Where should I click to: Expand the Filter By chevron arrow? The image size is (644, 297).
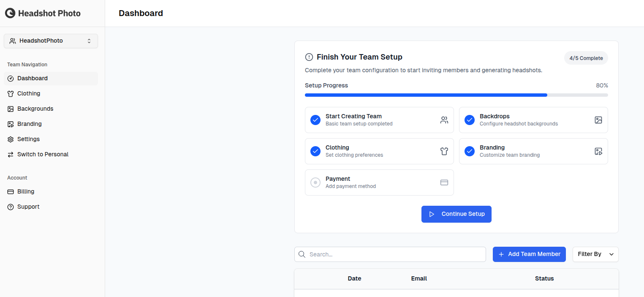coord(611,254)
